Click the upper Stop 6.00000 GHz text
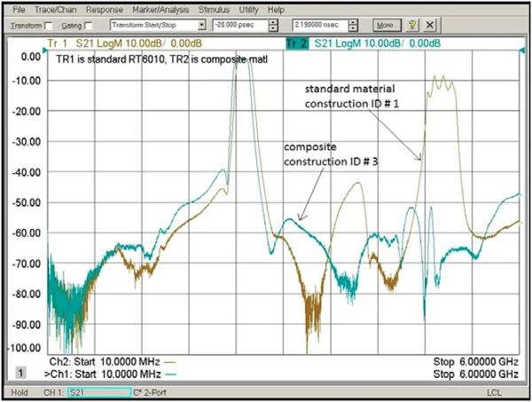Screen dimensions: 532x402 point(475,362)
